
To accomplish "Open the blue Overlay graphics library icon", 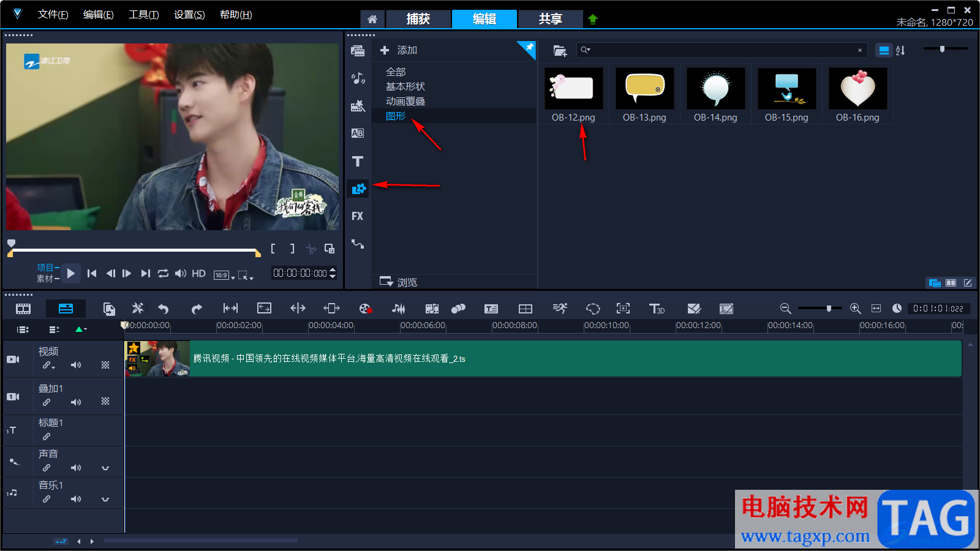I will coord(358,189).
